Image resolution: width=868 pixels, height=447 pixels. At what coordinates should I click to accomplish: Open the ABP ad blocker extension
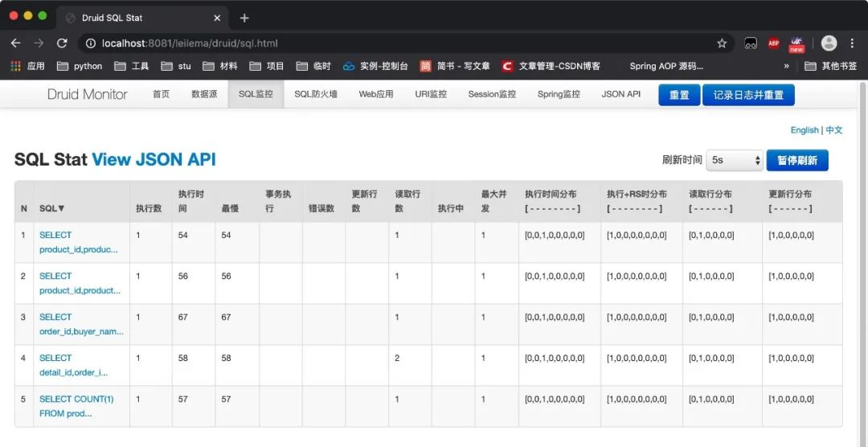click(773, 43)
